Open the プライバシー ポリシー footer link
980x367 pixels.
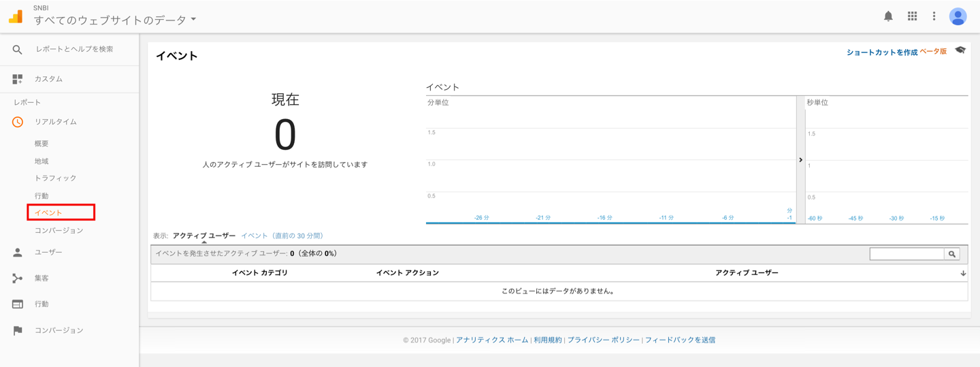(x=604, y=340)
